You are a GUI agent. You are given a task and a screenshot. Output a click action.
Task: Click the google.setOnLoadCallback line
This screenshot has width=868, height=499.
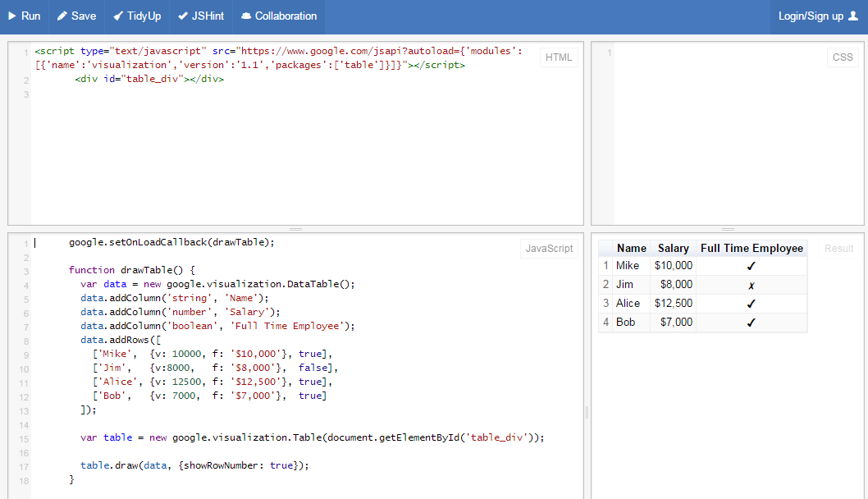pos(171,243)
